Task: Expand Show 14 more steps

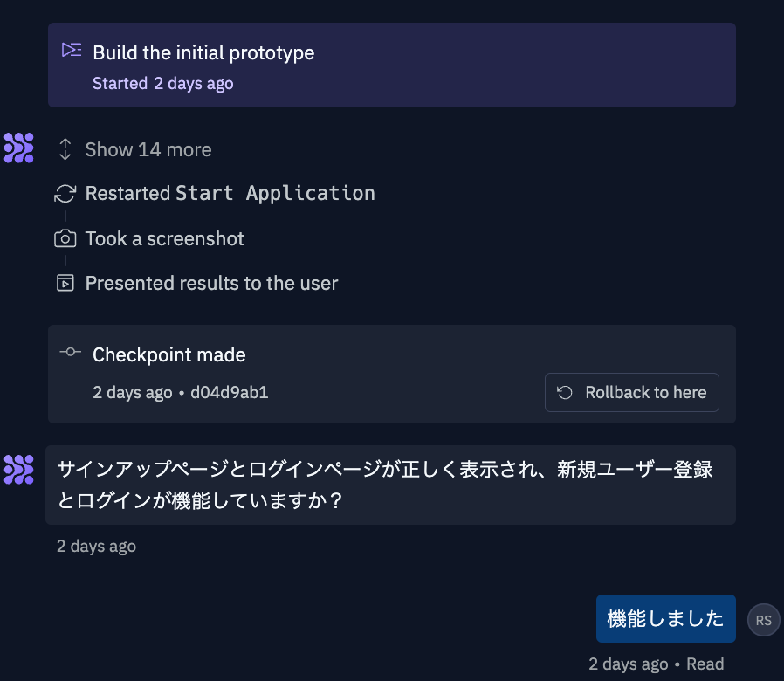Action: 148,149
